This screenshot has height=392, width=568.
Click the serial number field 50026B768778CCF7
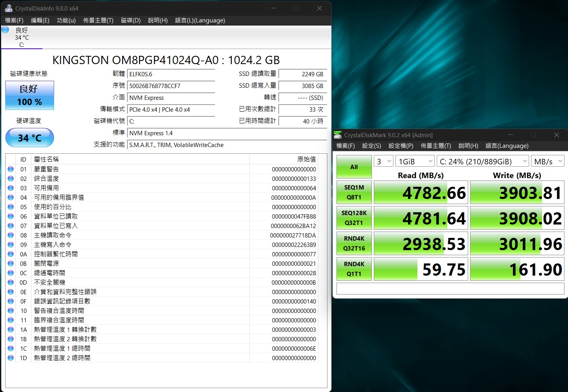pos(171,86)
